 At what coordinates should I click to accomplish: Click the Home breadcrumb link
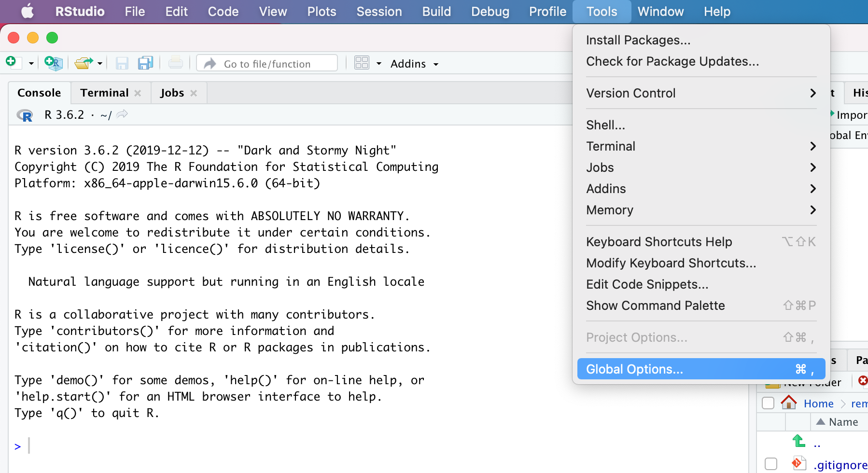coord(818,403)
